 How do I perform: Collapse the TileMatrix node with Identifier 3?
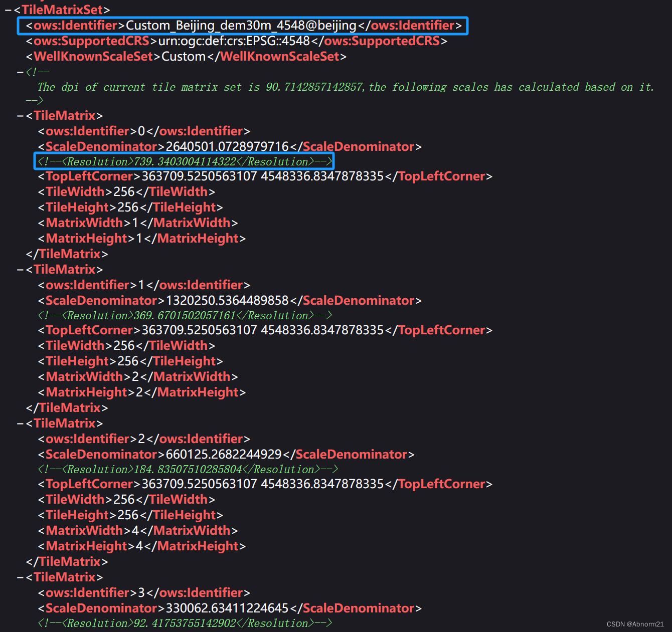tap(19, 577)
